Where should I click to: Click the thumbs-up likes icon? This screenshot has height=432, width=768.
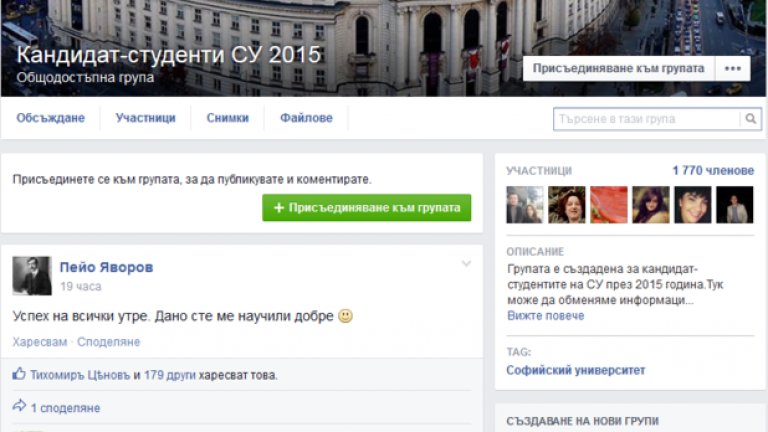click(19, 375)
